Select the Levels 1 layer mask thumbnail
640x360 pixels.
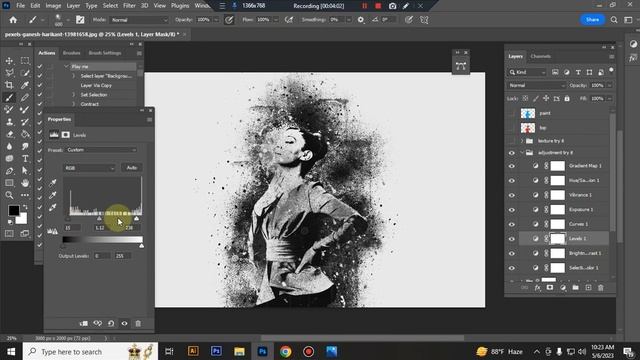pos(558,239)
